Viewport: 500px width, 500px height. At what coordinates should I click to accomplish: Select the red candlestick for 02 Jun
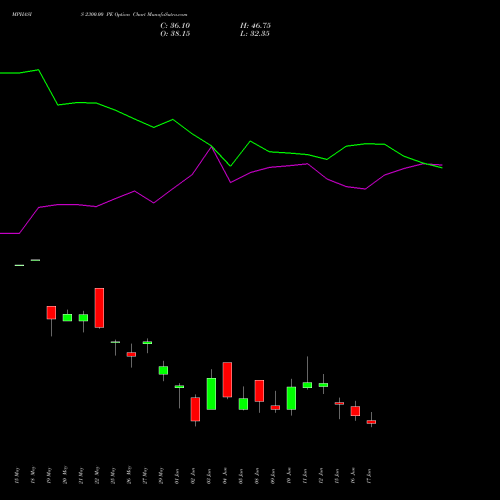[195, 409]
